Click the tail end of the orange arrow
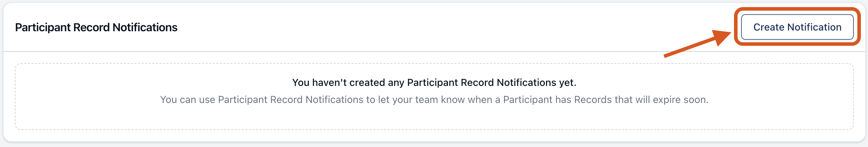The width and height of the screenshot is (868, 147). pos(666,55)
